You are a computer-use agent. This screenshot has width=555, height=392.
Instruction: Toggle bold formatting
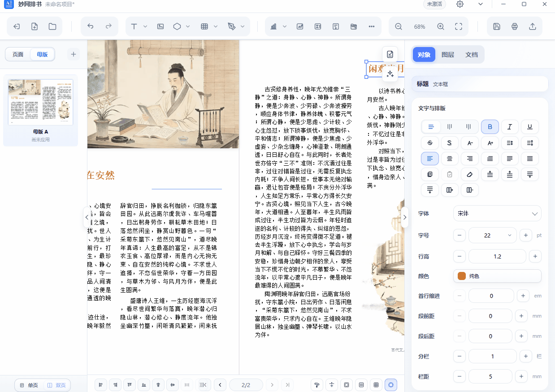(490, 127)
